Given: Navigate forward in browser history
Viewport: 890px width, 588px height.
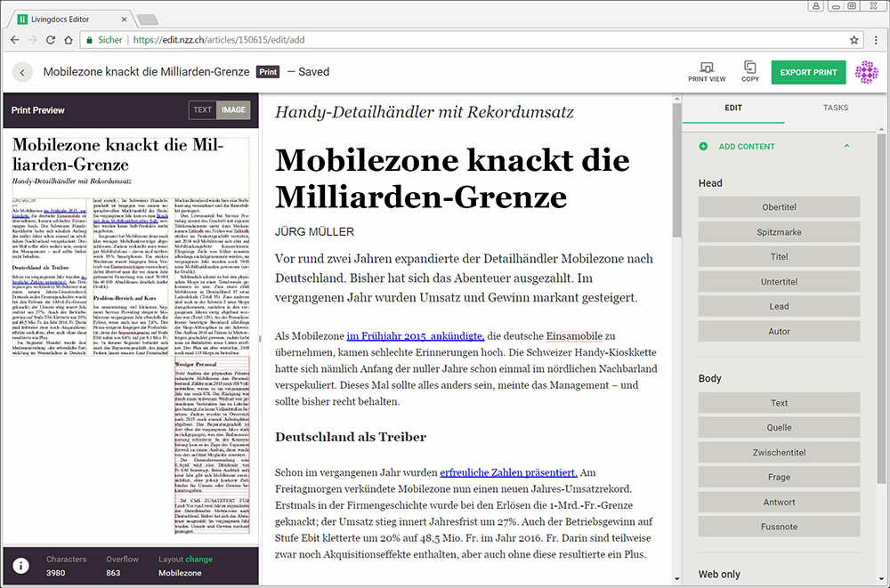Looking at the screenshot, I should [33, 40].
